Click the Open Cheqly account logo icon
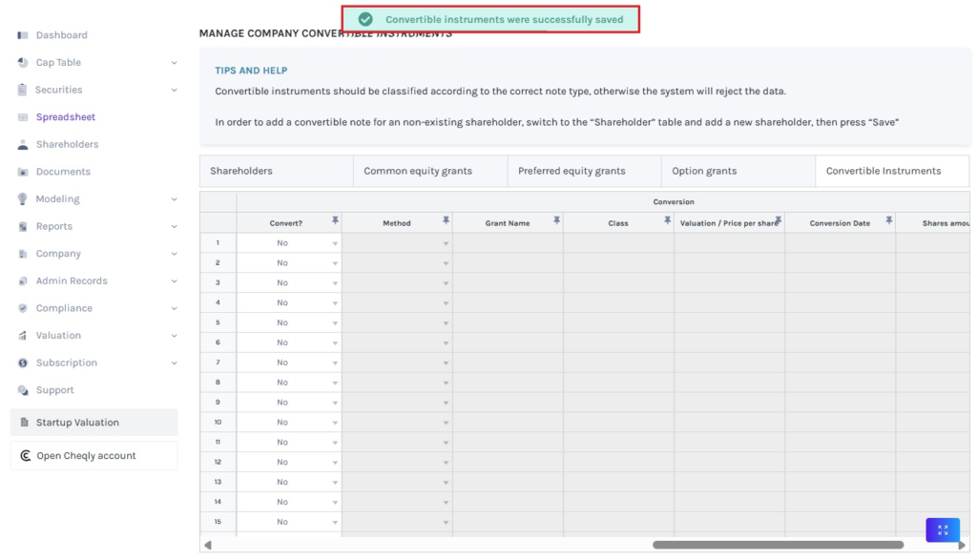This screenshot has height=560, width=977. (24, 456)
